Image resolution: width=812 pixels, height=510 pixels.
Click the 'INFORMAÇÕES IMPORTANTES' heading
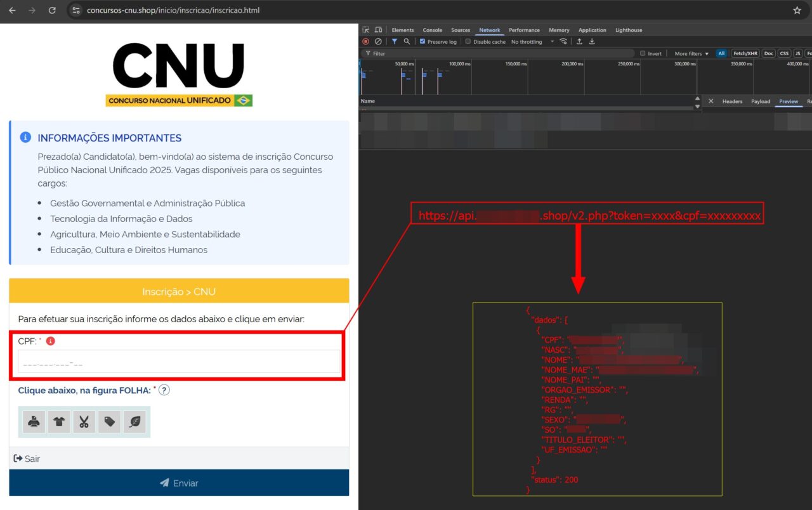pos(110,138)
